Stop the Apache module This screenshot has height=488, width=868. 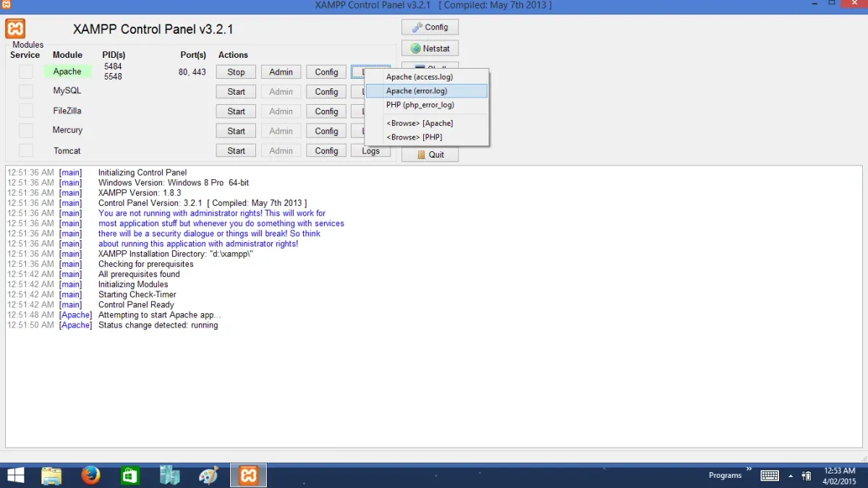click(236, 72)
